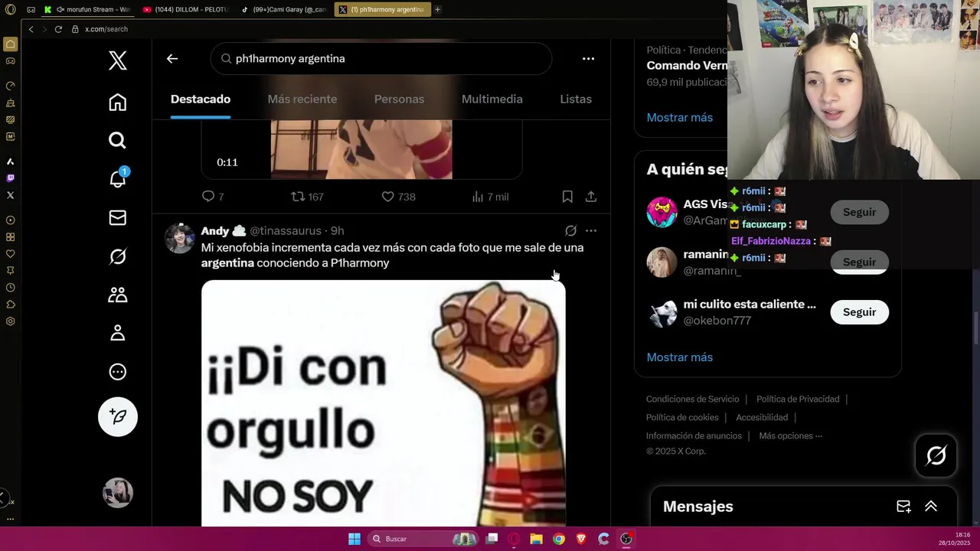This screenshot has width=980, height=551.
Task: Open Messages envelope in X sidebar
Action: (x=117, y=218)
